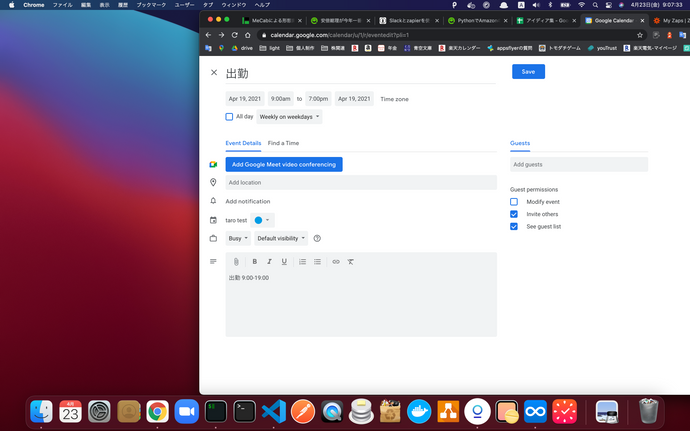Open the Calendar app in the Dock

(x=70, y=412)
